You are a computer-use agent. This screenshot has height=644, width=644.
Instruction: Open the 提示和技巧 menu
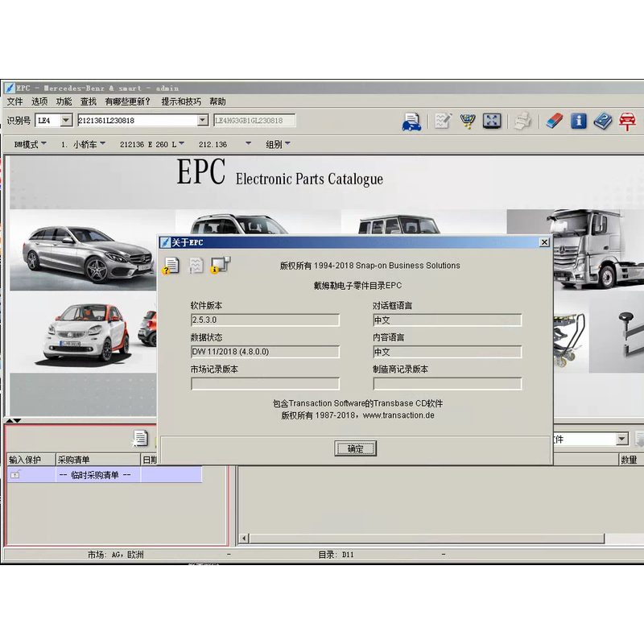tap(181, 101)
